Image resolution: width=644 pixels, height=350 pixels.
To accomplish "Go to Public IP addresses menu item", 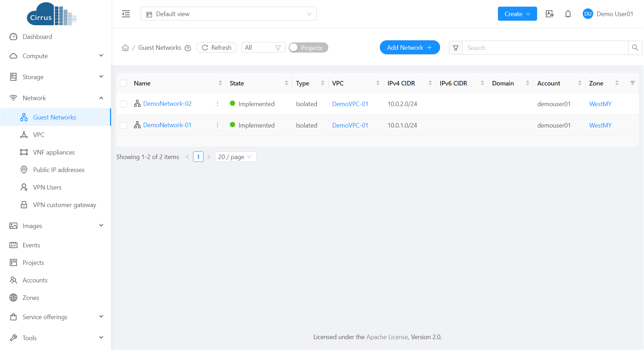I will tap(59, 170).
